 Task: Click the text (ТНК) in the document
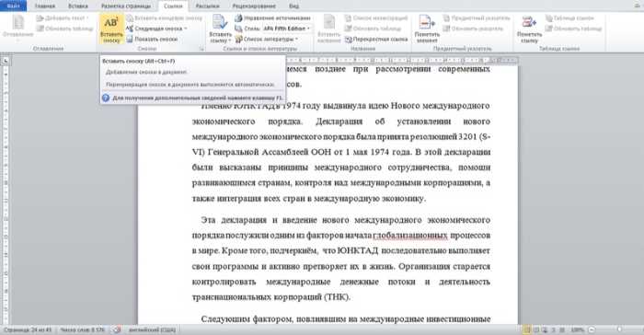point(338,296)
